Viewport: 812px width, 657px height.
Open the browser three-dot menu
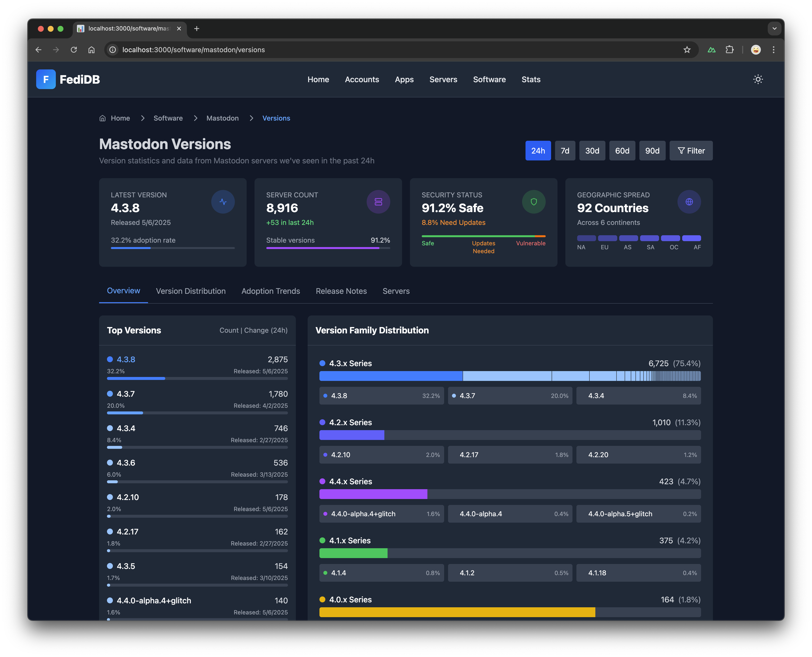pos(773,49)
